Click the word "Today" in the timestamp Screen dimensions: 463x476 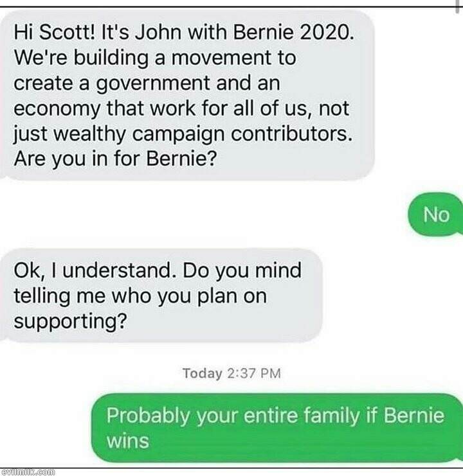(203, 373)
